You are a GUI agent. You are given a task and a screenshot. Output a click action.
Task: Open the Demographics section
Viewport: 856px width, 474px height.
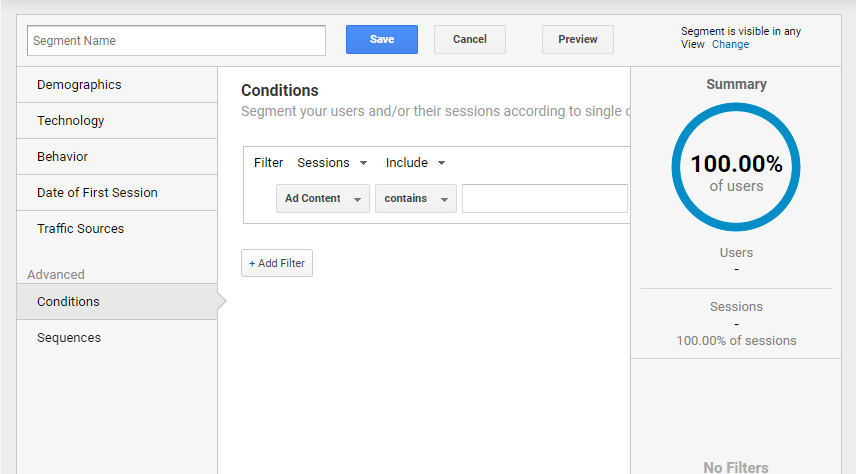79,85
